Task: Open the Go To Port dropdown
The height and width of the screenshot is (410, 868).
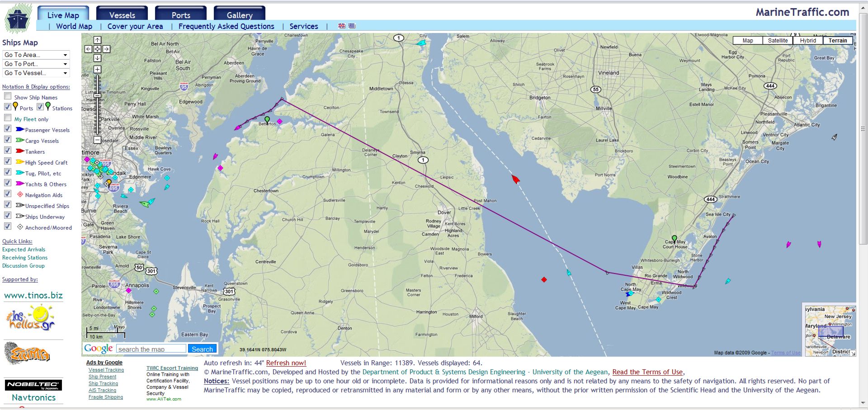Action: [36, 64]
